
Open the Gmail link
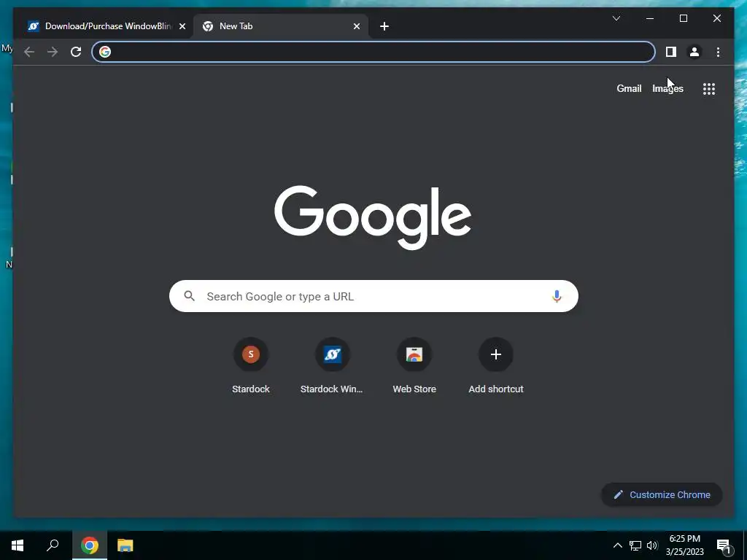pos(629,88)
